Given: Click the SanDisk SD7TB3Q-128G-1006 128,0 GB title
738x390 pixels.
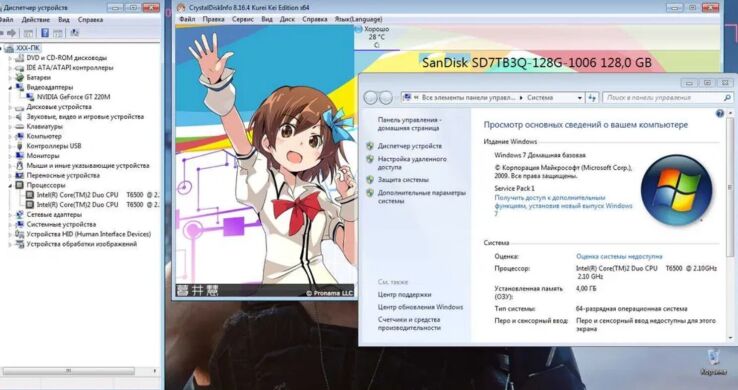Looking at the screenshot, I should tap(537, 63).
